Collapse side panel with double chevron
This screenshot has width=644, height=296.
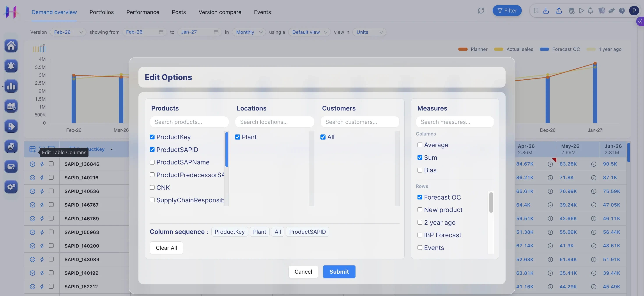tap(640, 21)
